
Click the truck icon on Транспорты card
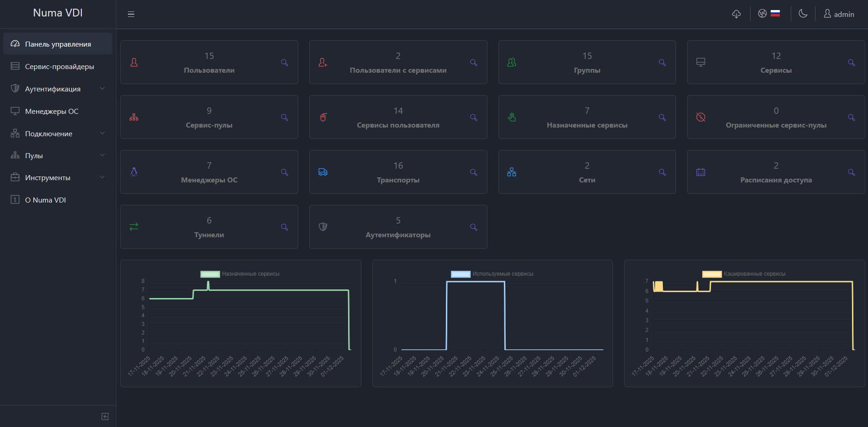coord(323,172)
